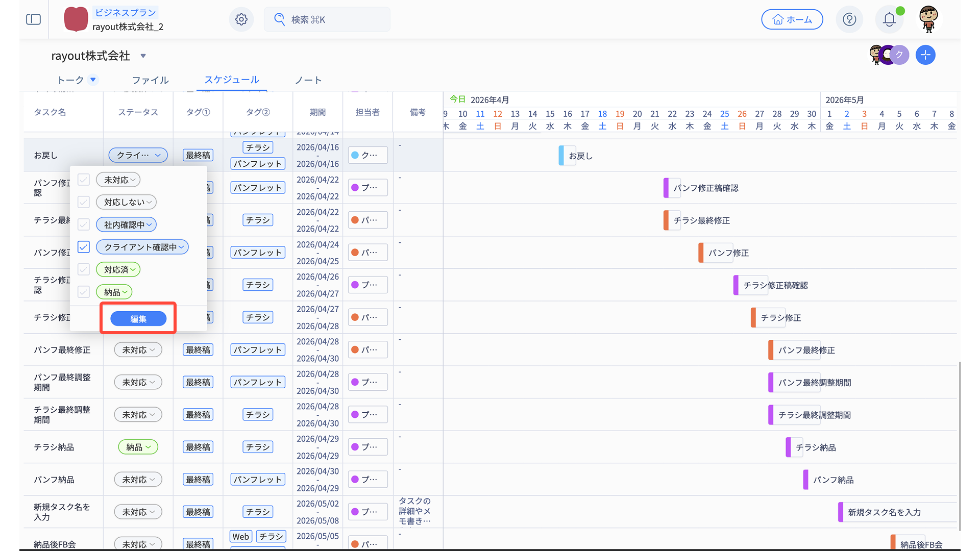Screen dimensions: 980x551
Task: Click the purple ク member avatar
Action: click(x=899, y=55)
